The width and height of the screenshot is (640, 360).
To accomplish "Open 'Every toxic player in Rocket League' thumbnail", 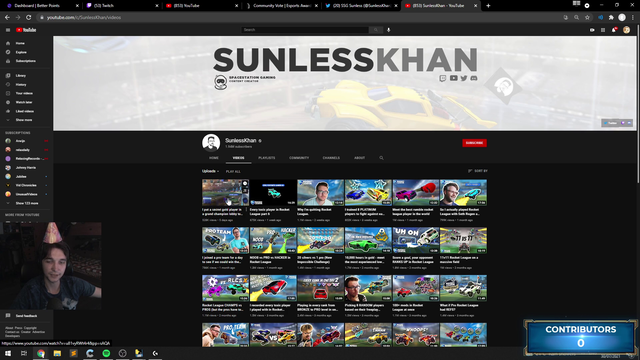I will [x=273, y=192].
